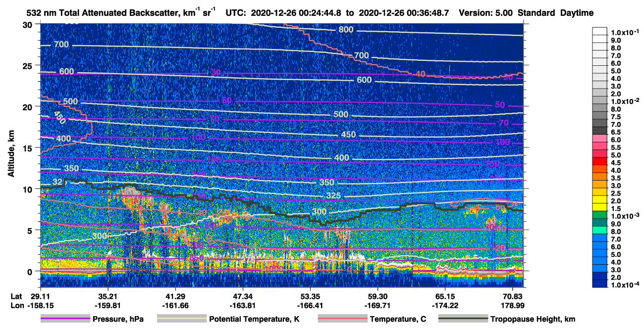The width and height of the screenshot is (644, 330).
Task: Click the '1.5' color bar label
Action: (616, 208)
